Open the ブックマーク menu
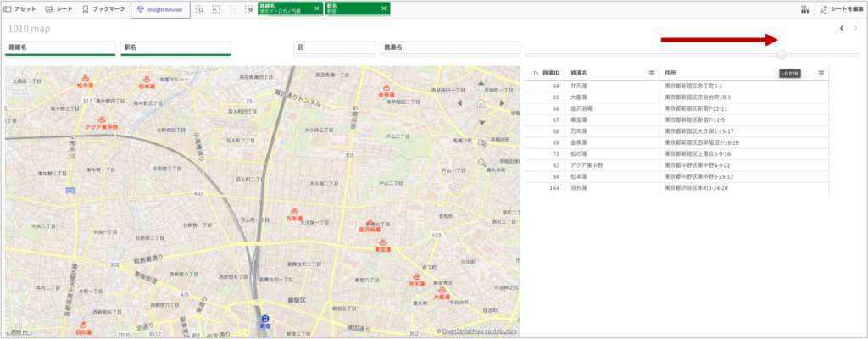This screenshot has width=868, height=339. tap(103, 8)
